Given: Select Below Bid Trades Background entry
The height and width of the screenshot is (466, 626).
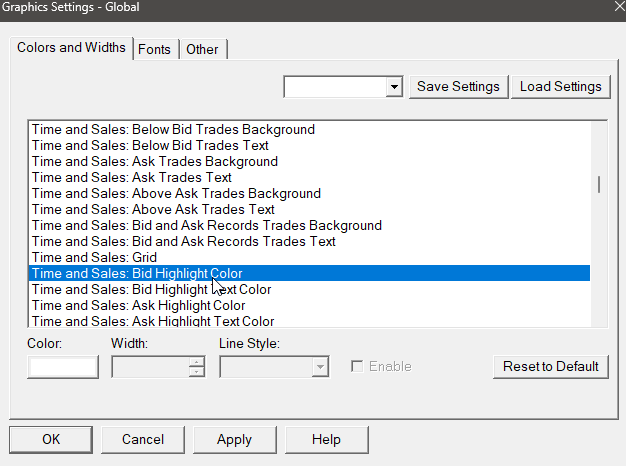Looking at the screenshot, I should [173, 129].
